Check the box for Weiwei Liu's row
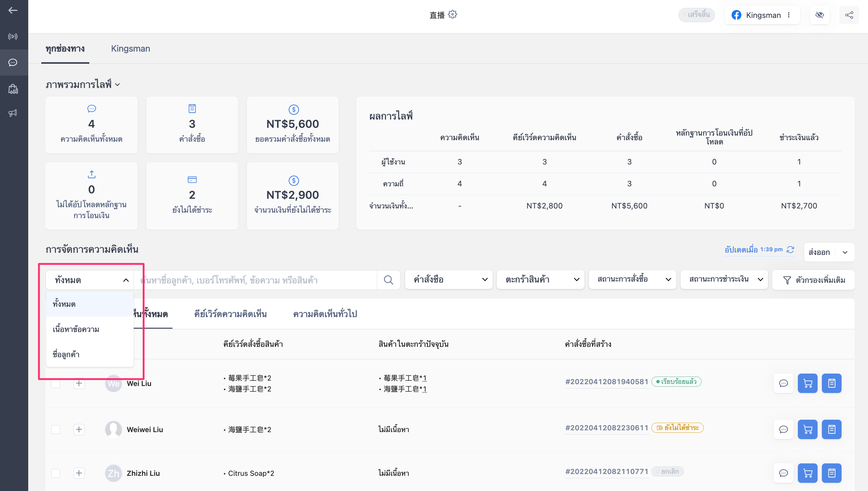This screenshot has width=868, height=491. pyautogui.click(x=56, y=429)
